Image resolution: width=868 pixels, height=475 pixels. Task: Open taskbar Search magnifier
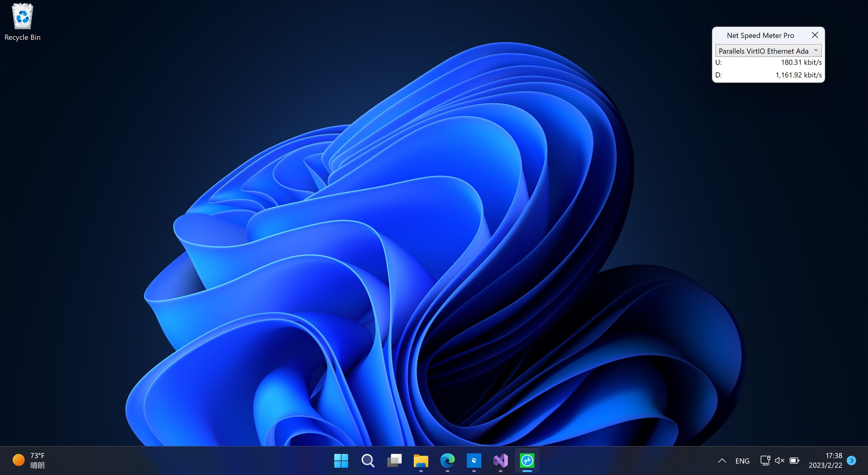367,461
